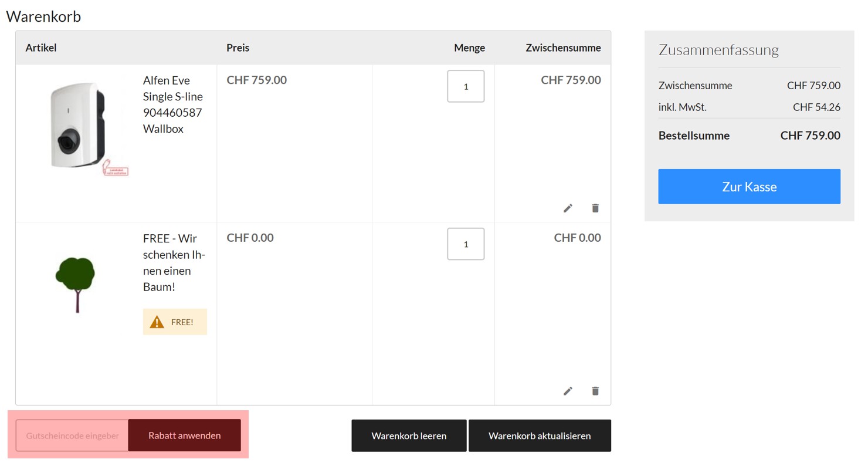The height and width of the screenshot is (466, 868).
Task: Click the inkl. MwSt. label
Action: coord(683,107)
